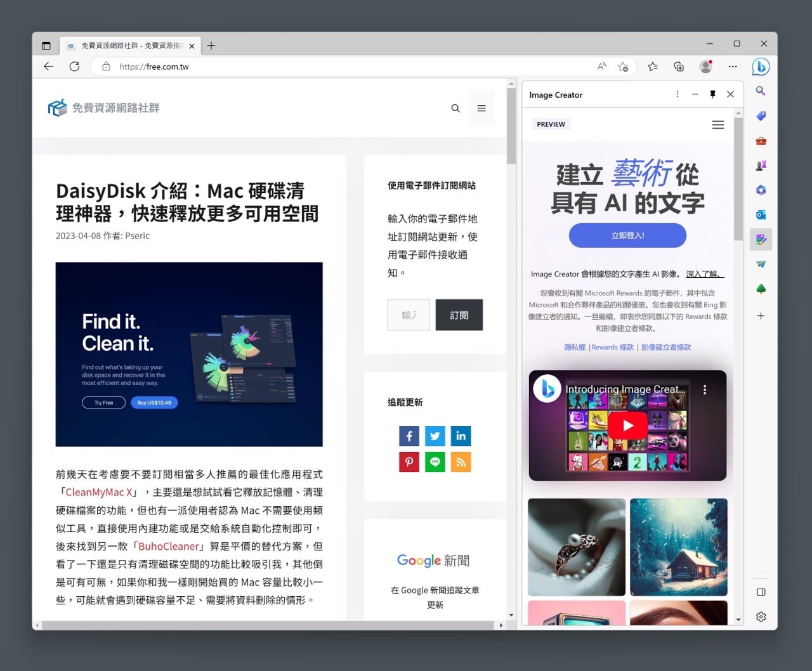Click the browser Back arrow
This screenshot has height=671, width=812.
tap(48, 66)
